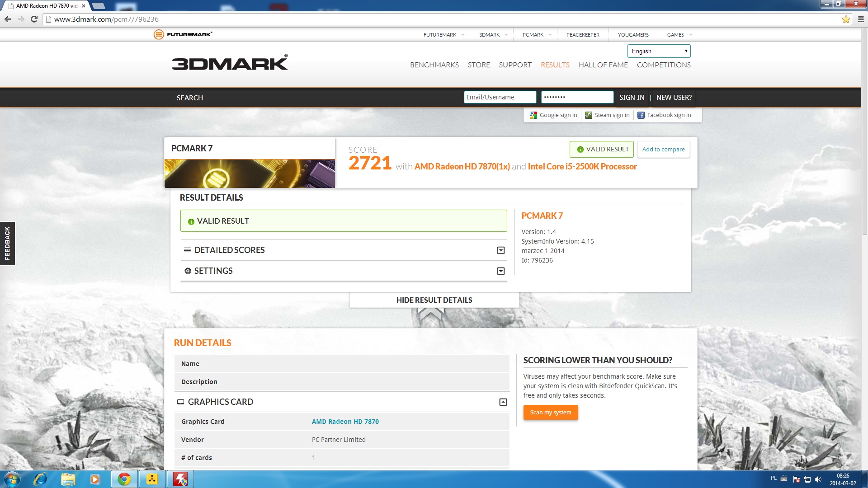The width and height of the screenshot is (868, 488).
Task: Open the Benchmarks menu
Action: 434,65
